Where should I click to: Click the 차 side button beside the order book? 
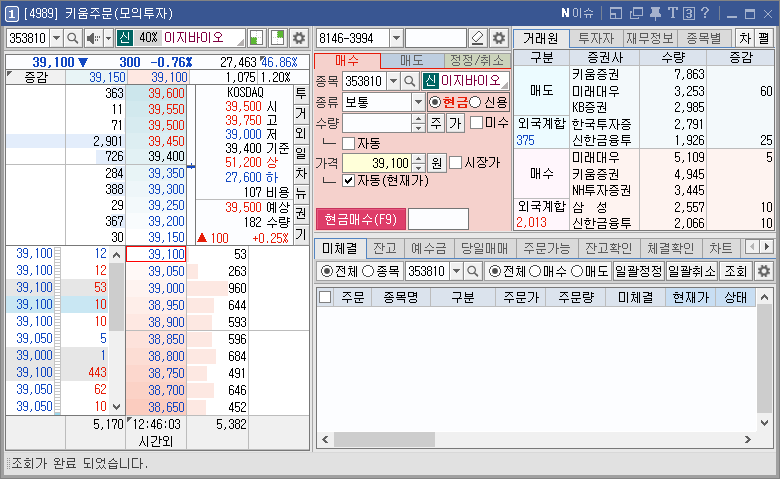point(301,174)
